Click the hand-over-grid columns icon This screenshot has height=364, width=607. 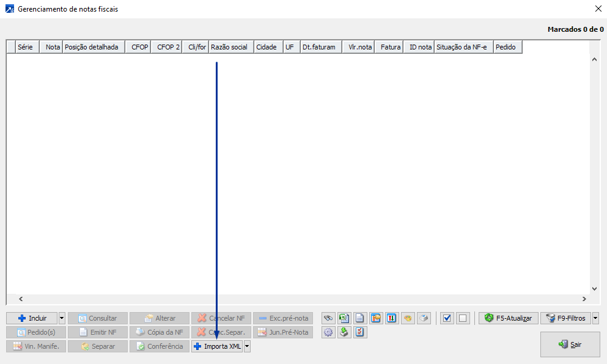coord(376,318)
